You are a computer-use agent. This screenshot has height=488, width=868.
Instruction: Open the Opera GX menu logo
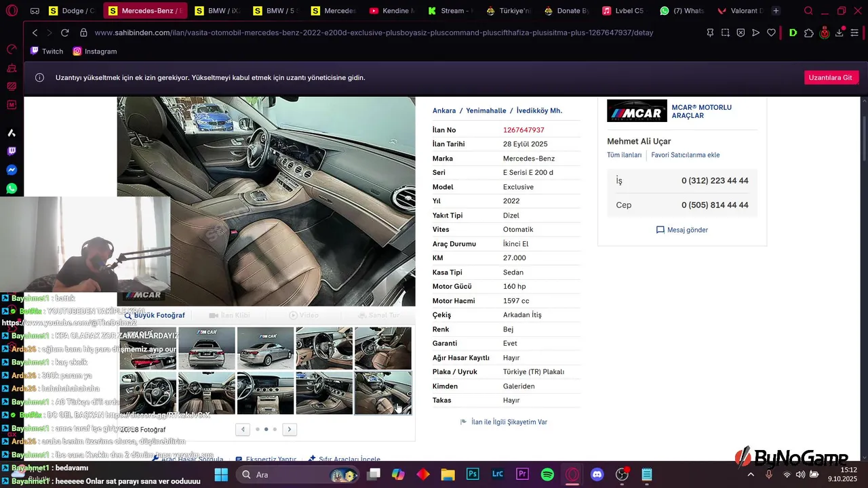tap(12, 11)
